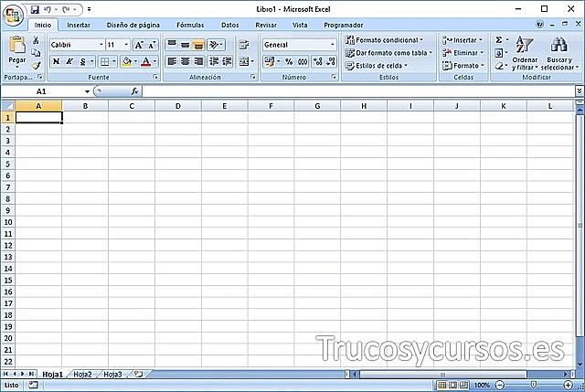Toggle italic (K) formatting
585x392 pixels.
[x=69, y=61]
